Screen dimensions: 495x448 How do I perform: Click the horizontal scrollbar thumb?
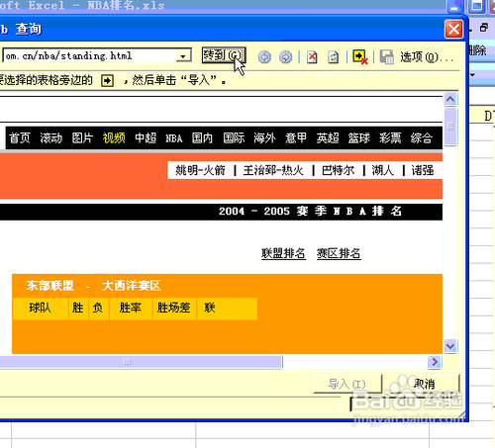(141, 362)
